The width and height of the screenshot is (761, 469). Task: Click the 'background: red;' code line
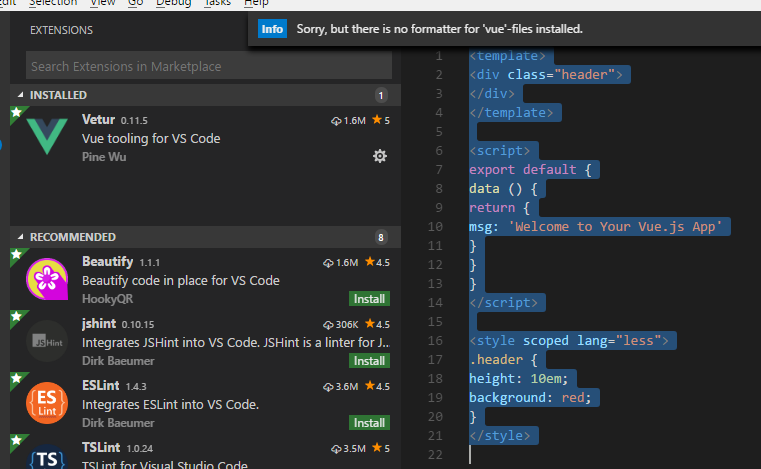click(x=530, y=398)
